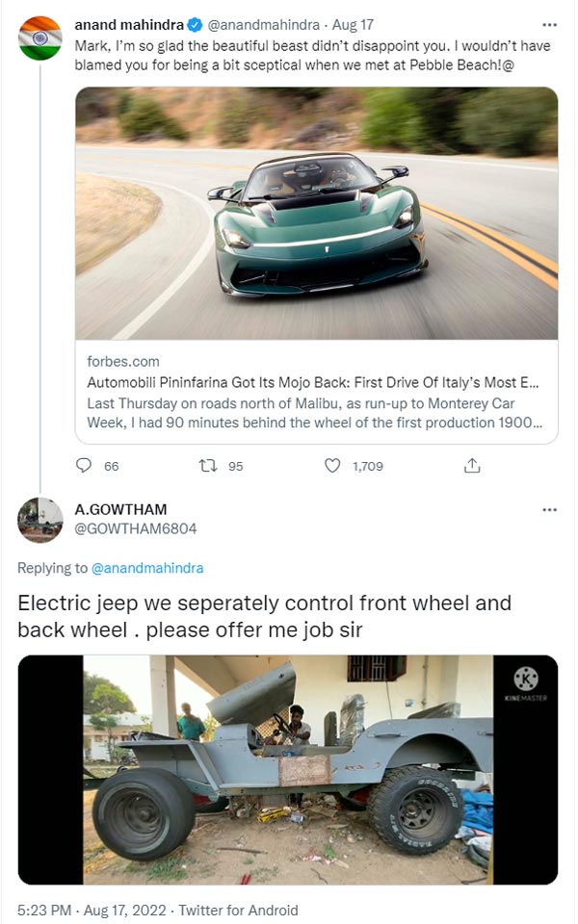Click the reply comment icon
This screenshot has width=578, height=924.
(x=84, y=466)
